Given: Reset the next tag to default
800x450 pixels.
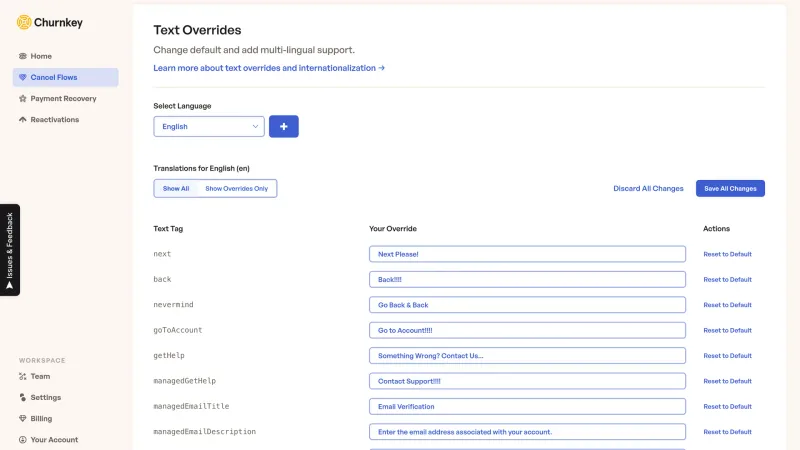Looking at the screenshot, I should coord(727,254).
